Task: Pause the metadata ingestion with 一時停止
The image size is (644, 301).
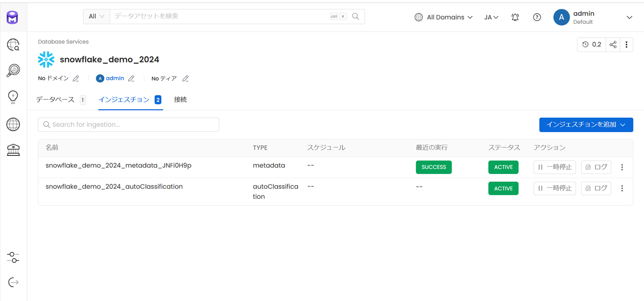Action: click(555, 167)
